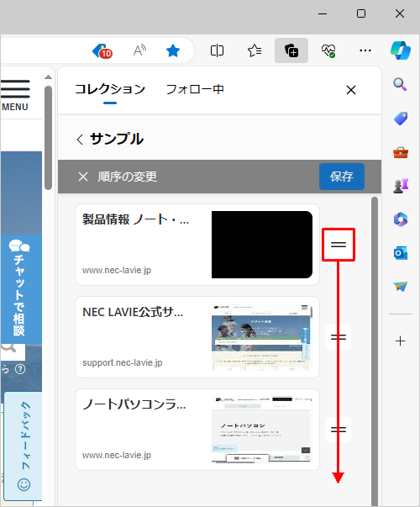420x507 pixels.
Task: Close the Collections pane
Action: pyautogui.click(x=351, y=90)
